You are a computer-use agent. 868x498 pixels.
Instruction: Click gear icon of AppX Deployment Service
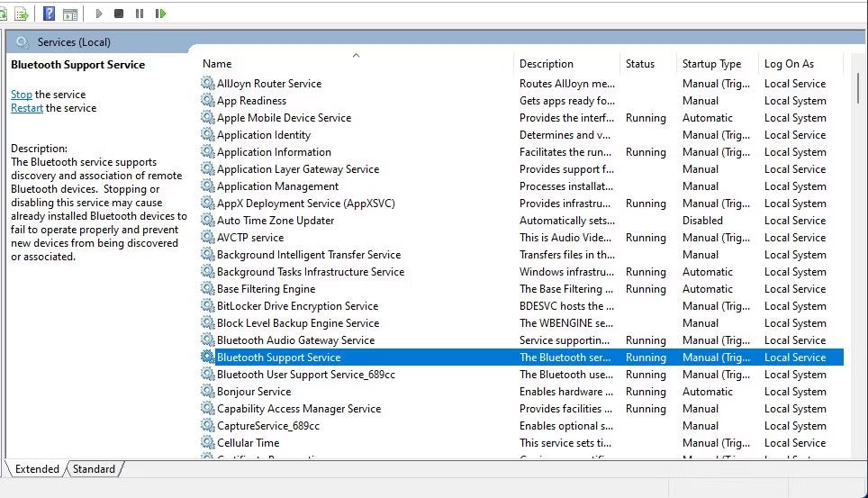click(208, 204)
